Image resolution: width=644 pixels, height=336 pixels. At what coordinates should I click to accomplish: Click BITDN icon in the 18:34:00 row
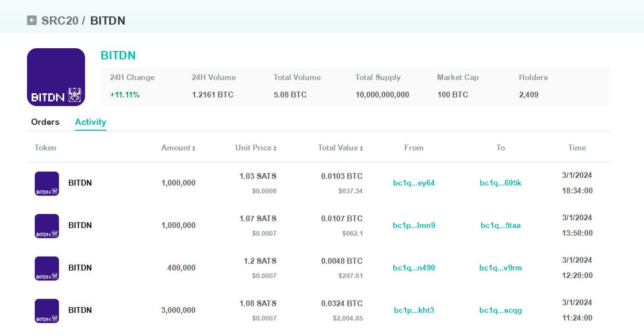click(47, 183)
